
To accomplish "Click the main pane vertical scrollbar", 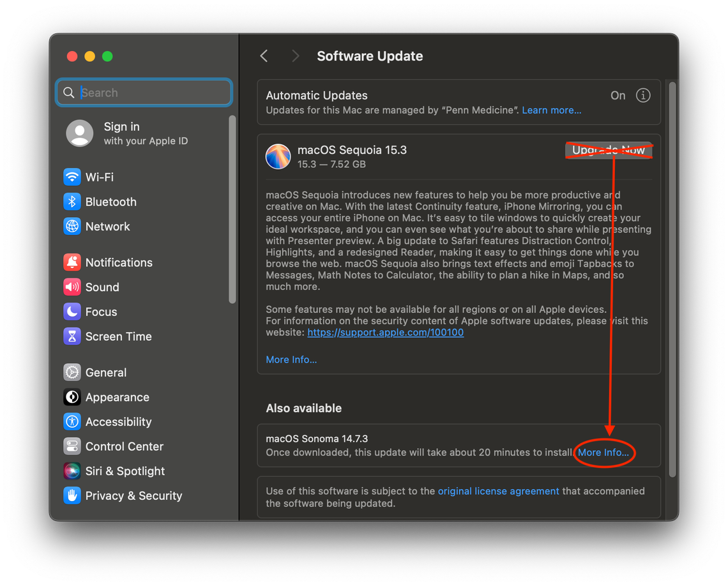I will 672,280.
